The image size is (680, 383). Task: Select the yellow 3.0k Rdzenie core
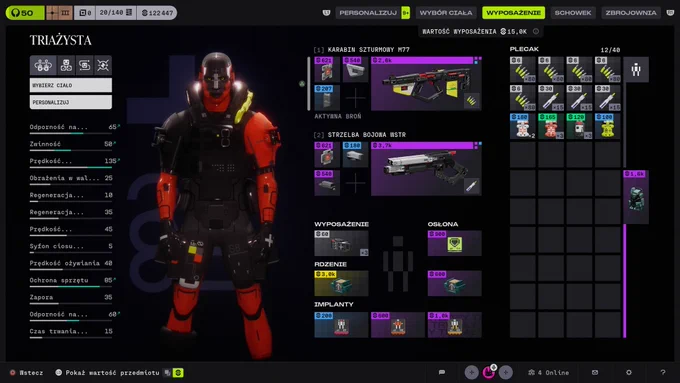pos(341,283)
